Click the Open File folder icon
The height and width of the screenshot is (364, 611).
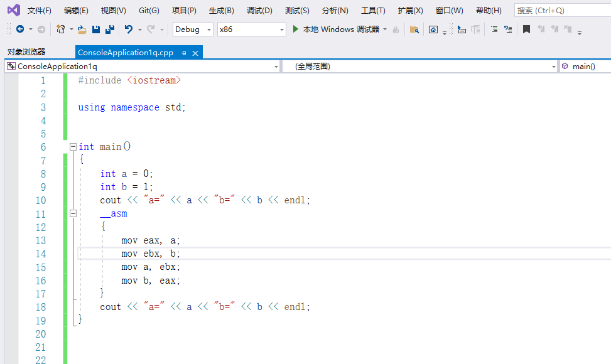click(82, 29)
